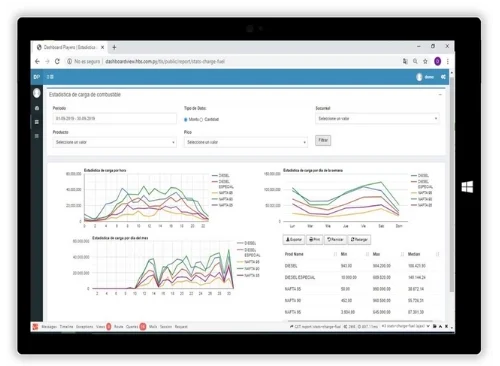This screenshot has height=366, width=500.
Task: Toggle DIESEL series in hourly chart legend
Action: pyautogui.click(x=221, y=176)
